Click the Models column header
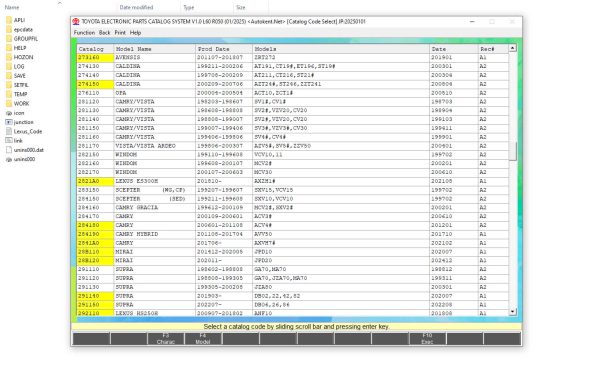The image size is (600, 369). [x=341, y=49]
